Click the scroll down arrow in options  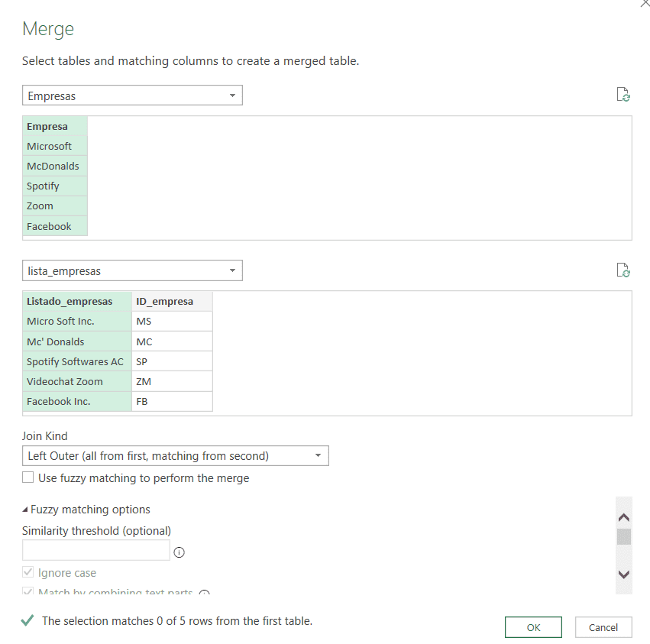(x=624, y=574)
